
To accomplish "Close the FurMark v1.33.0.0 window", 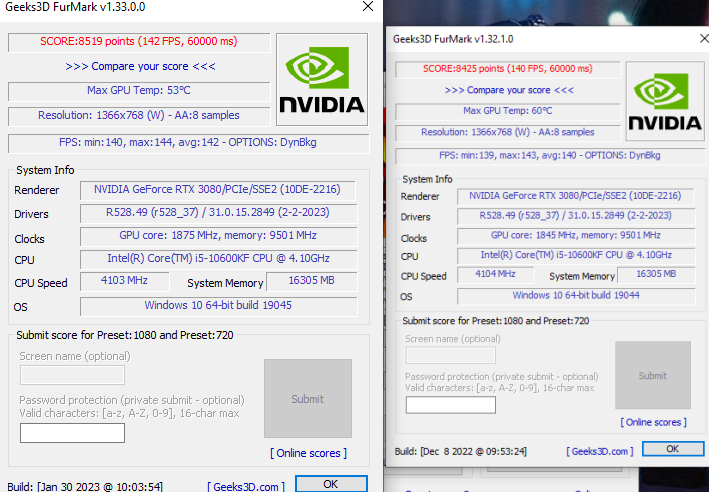I will [x=368, y=6].
